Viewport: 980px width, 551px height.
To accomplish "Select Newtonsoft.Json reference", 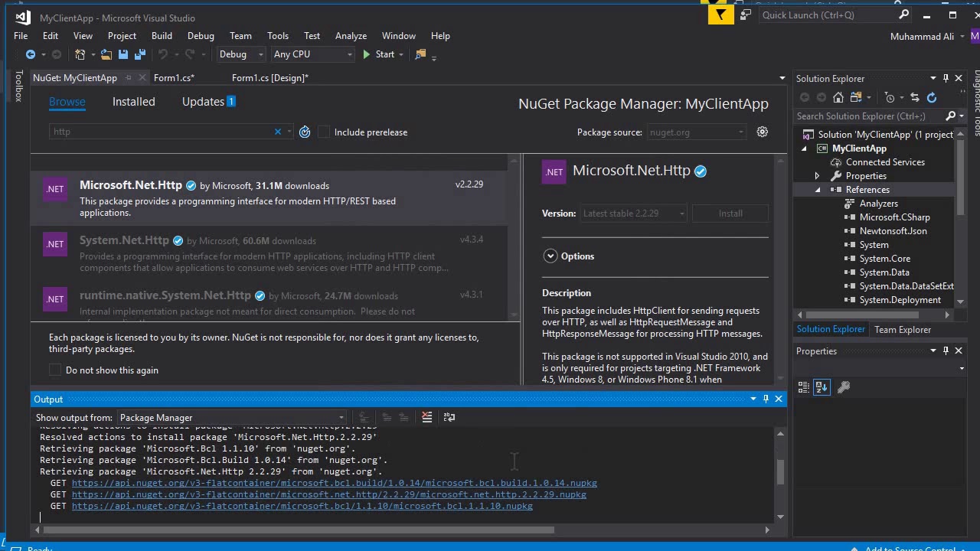I will (x=893, y=231).
